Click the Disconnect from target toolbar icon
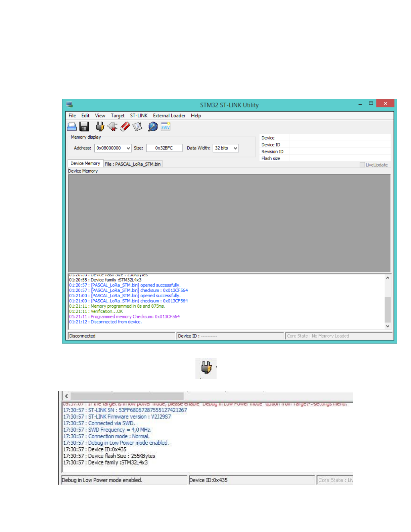Image resolution: width=411 pixels, height=532 pixels. click(x=112, y=127)
